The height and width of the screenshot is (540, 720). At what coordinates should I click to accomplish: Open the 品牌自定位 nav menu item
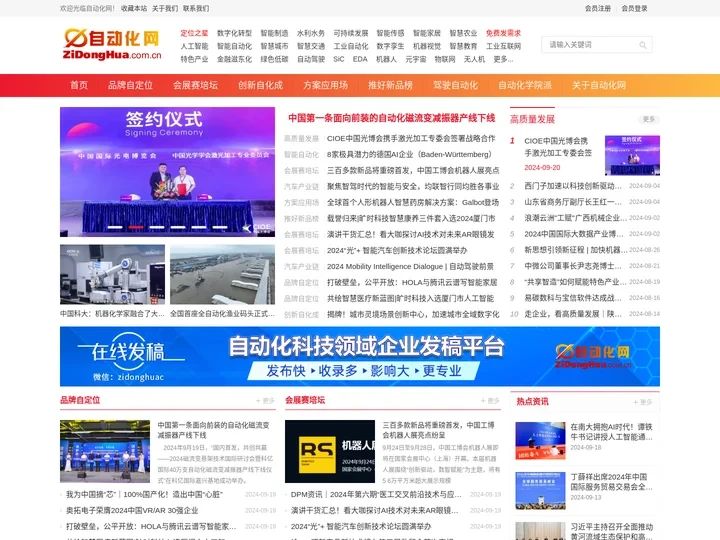[x=130, y=85]
